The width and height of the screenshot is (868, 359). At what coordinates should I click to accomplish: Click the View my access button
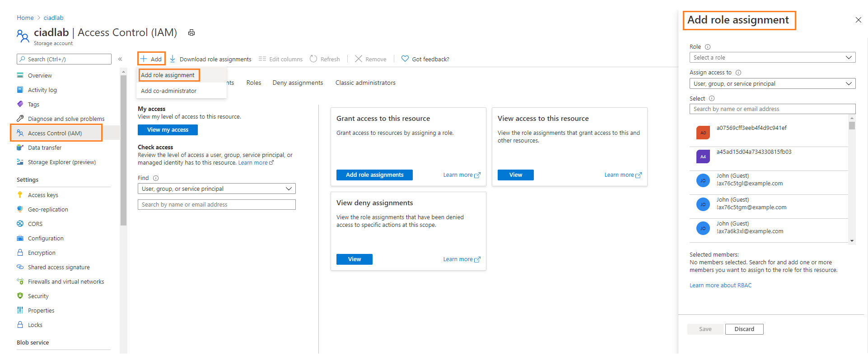click(x=168, y=130)
